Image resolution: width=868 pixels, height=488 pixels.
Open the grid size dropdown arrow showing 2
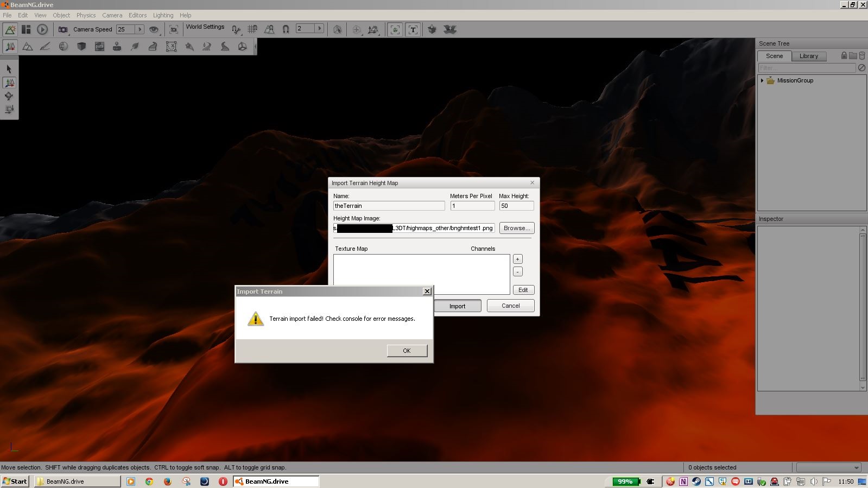pos(319,28)
